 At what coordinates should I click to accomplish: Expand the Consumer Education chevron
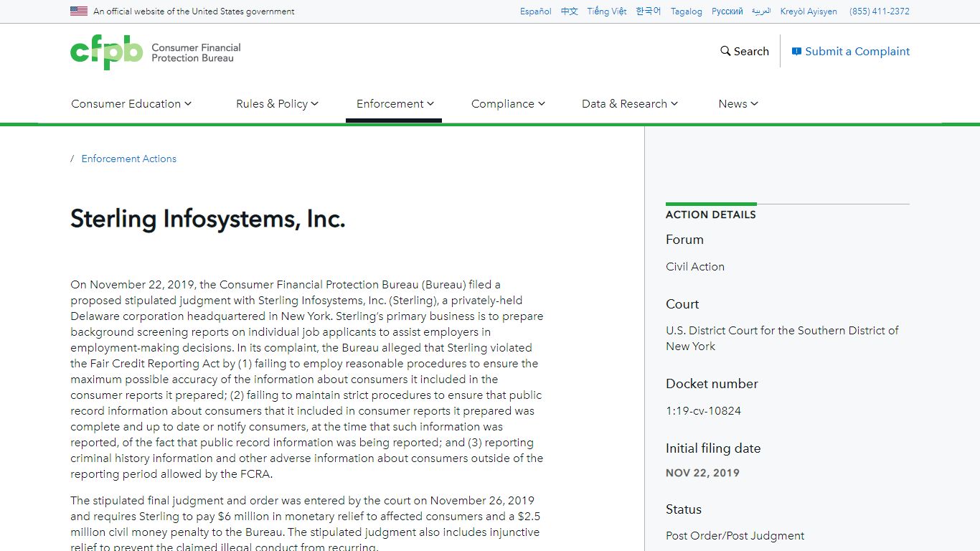(x=188, y=103)
